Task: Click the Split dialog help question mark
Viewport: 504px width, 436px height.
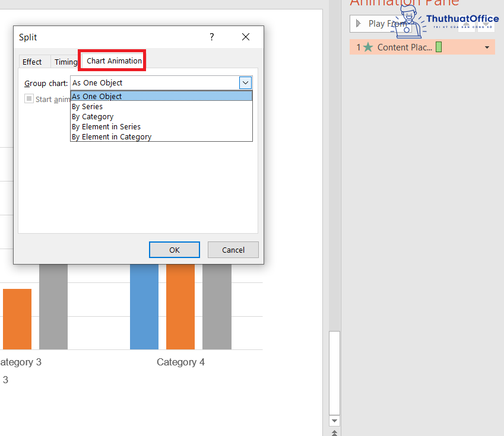Action: point(212,37)
